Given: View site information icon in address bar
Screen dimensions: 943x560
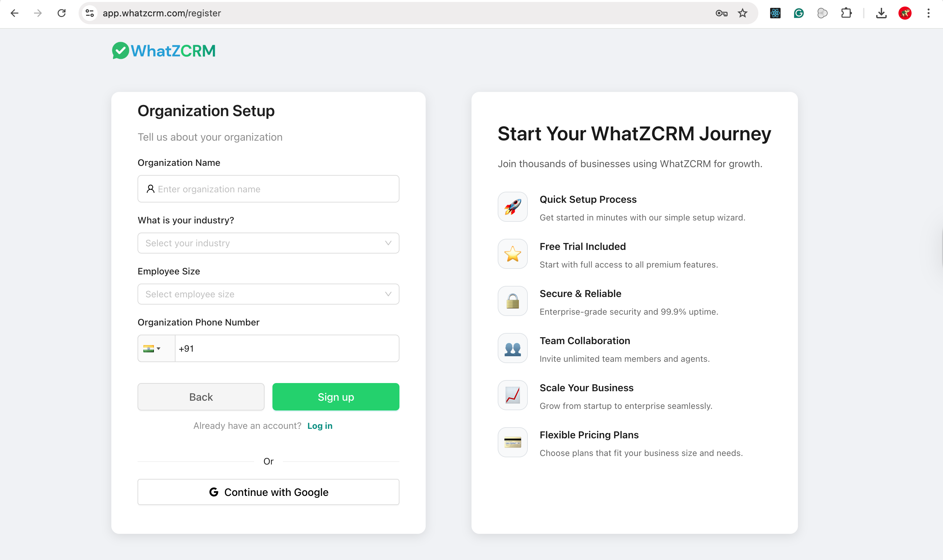Looking at the screenshot, I should [x=90, y=13].
